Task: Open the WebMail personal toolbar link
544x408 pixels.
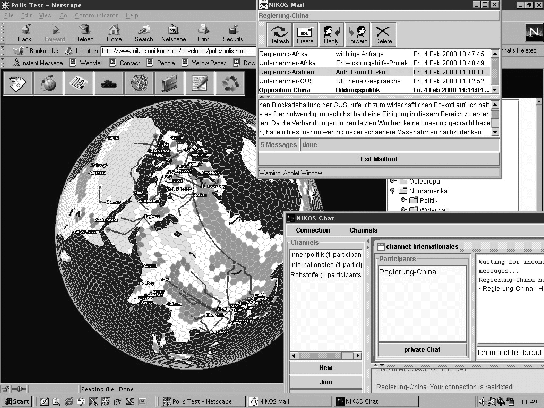Action: click(85, 63)
